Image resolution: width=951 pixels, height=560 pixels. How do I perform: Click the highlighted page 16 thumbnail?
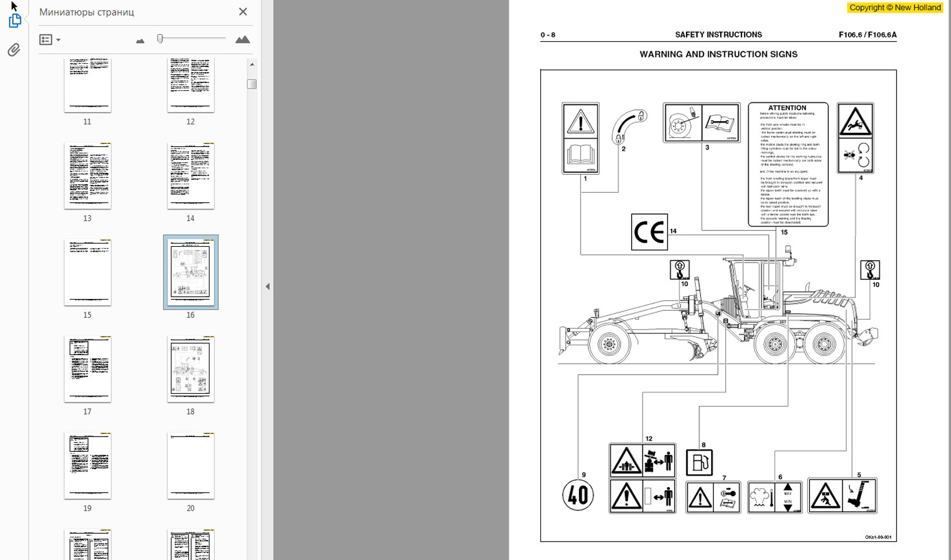190,272
